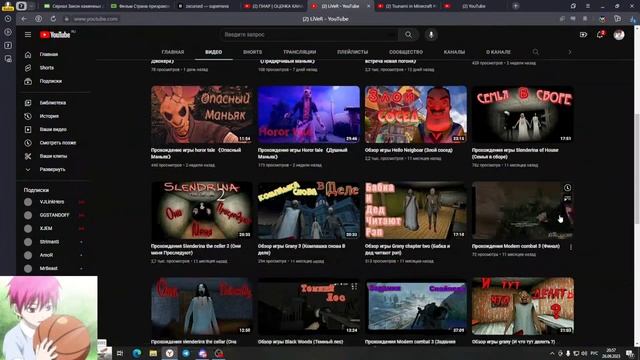Switch to ГЛАВНАЯ channel tab
The height and width of the screenshot is (360, 640).
tap(173, 52)
